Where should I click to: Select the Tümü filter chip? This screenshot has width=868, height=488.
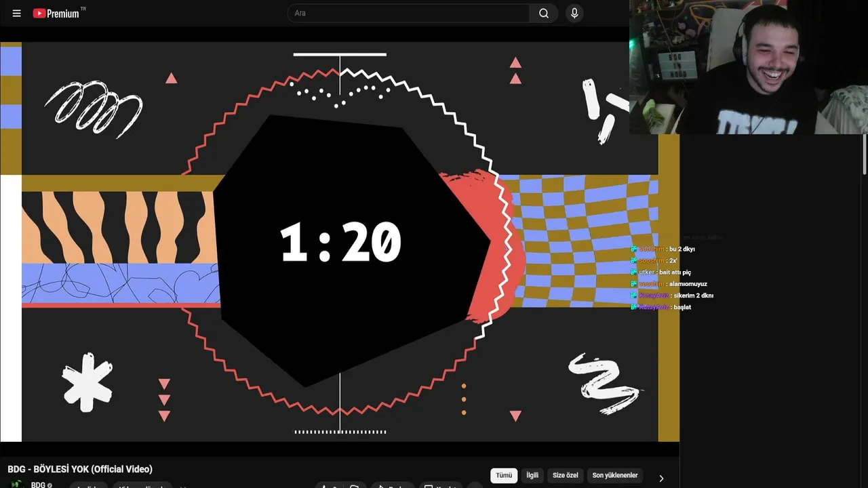pyautogui.click(x=504, y=476)
